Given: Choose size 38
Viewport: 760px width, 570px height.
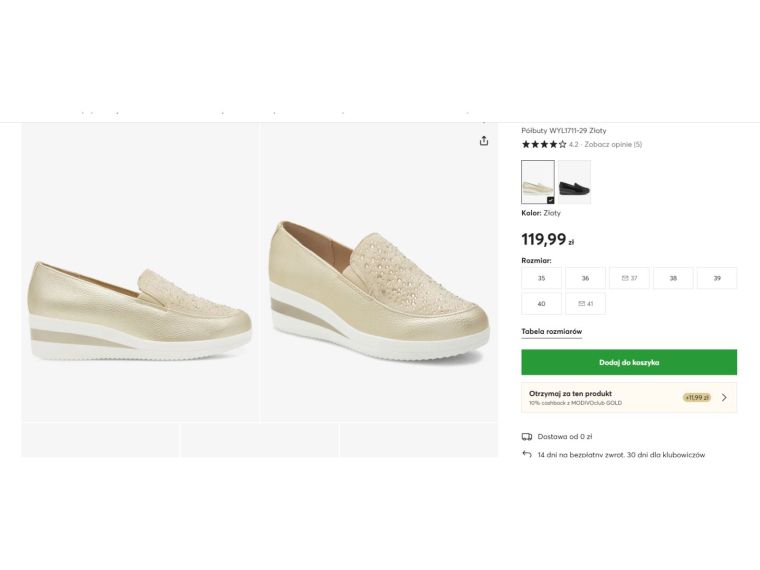Looking at the screenshot, I should [673, 278].
